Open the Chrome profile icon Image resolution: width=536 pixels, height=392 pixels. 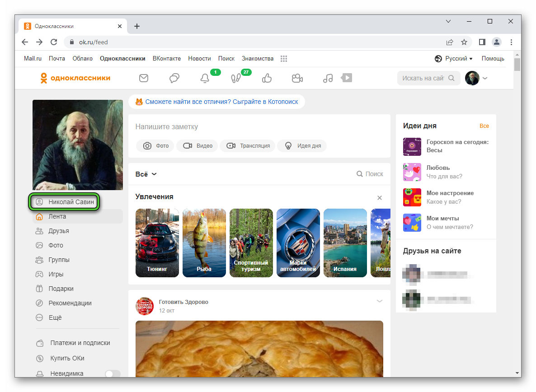point(496,42)
